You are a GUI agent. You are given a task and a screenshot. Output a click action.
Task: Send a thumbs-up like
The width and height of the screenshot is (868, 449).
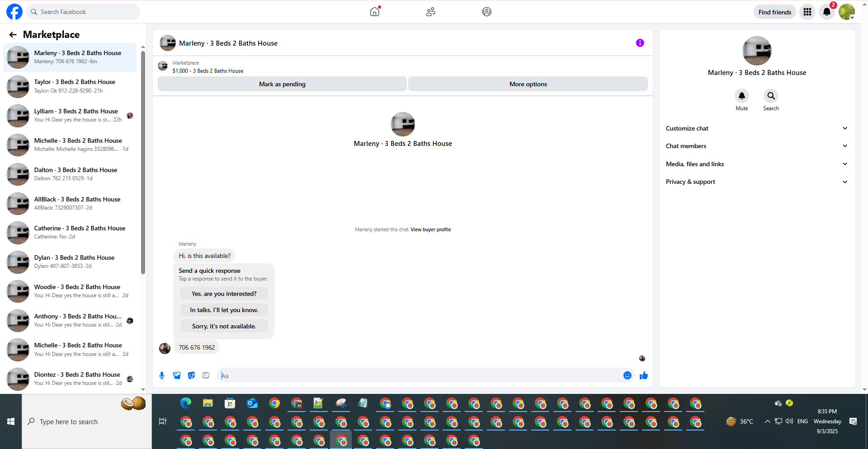[644, 375]
